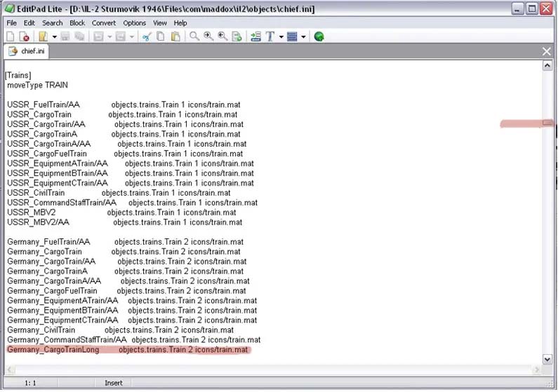
Task: Click the USSR_EquipmentBTrain/AA line
Action: pyautogui.click(x=131, y=173)
